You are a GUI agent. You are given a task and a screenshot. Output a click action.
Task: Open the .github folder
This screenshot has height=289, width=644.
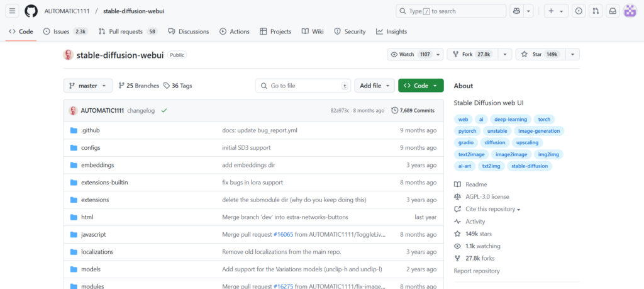[x=91, y=130]
